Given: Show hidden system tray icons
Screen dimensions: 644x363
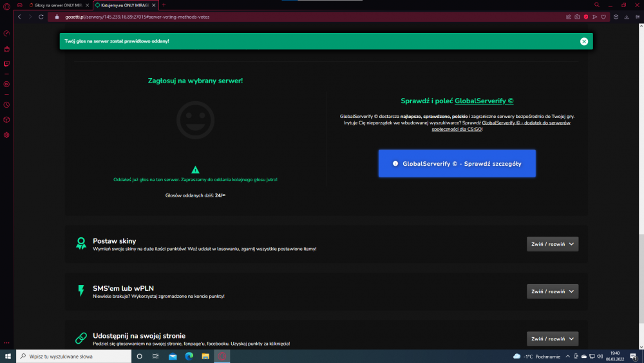Looking at the screenshot, I should pos(567,357).
